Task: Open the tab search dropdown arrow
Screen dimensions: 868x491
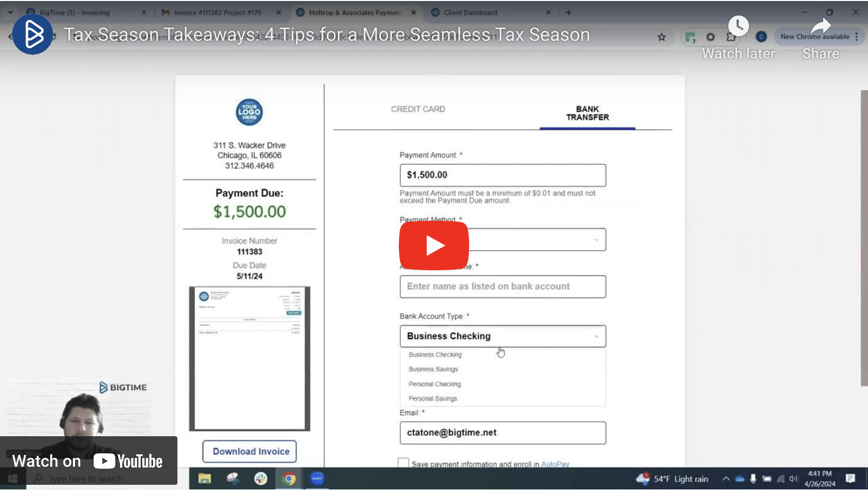Action: (10, 12)
